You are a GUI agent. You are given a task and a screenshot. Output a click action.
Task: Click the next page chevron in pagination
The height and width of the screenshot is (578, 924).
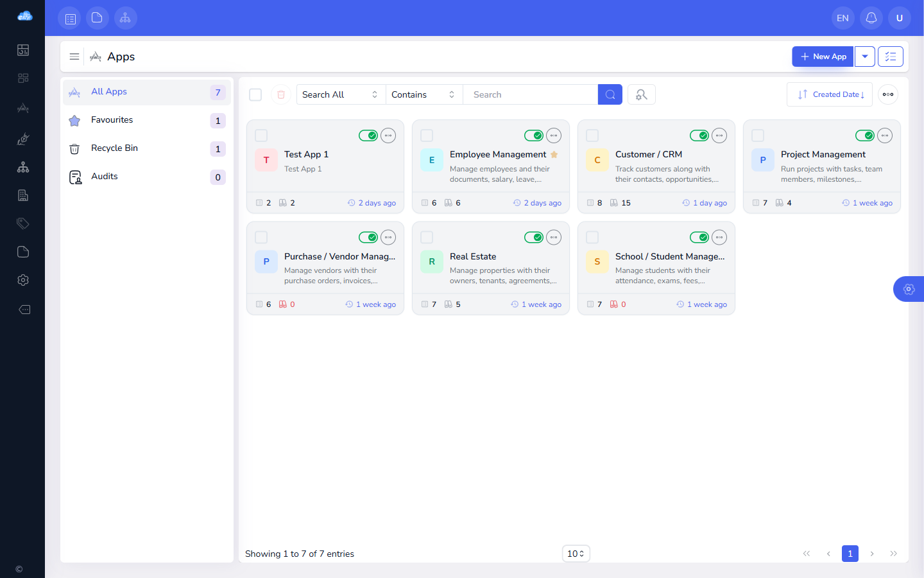[x=871, y=554]
